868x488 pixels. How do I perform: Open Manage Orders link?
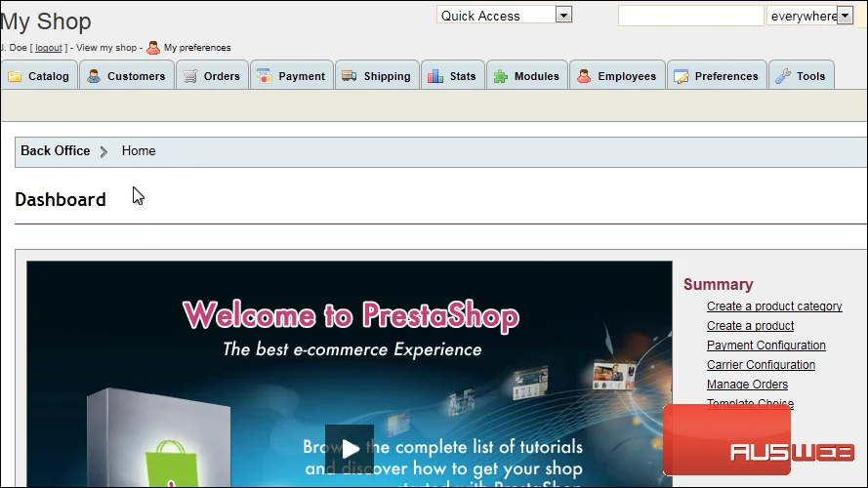tap(747, 384)
